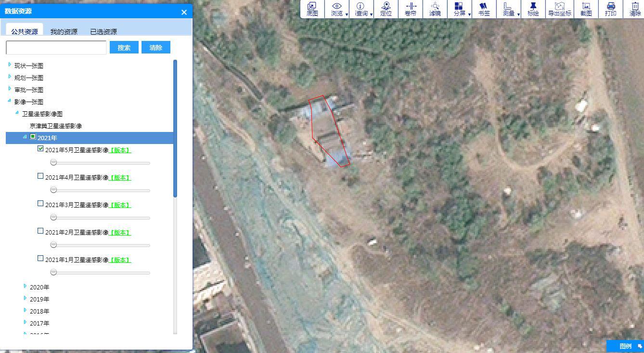
Task: Click the 导出坐标 export coordinates tool
Action: tap(559, 9)
